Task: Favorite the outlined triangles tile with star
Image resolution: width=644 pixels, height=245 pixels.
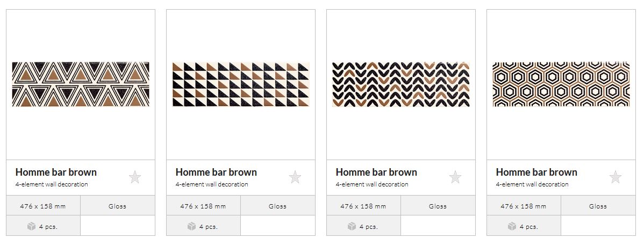Action: tap(135, 177)
